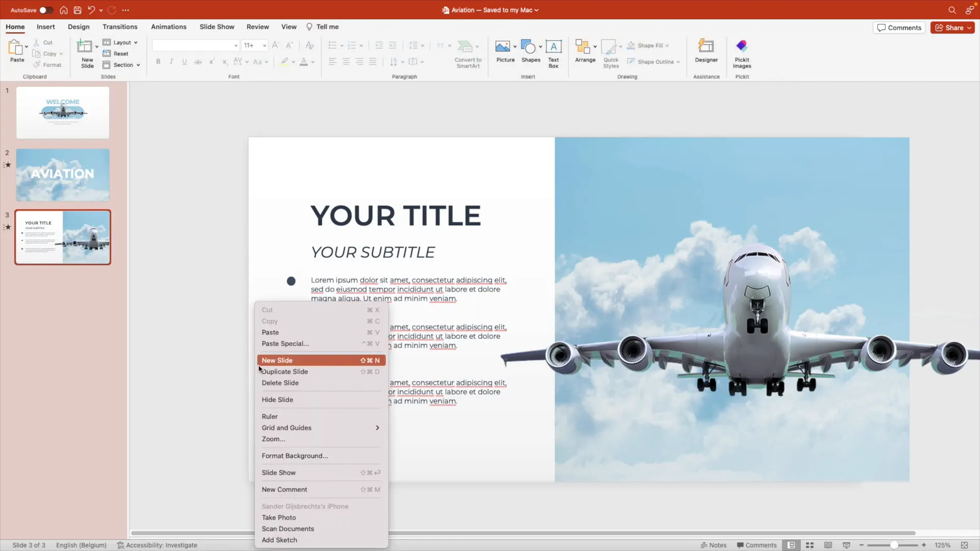The height and width of the screenshot is (551, 980).
Task: Toggle Subscript formatting
Action: point(225,62)
